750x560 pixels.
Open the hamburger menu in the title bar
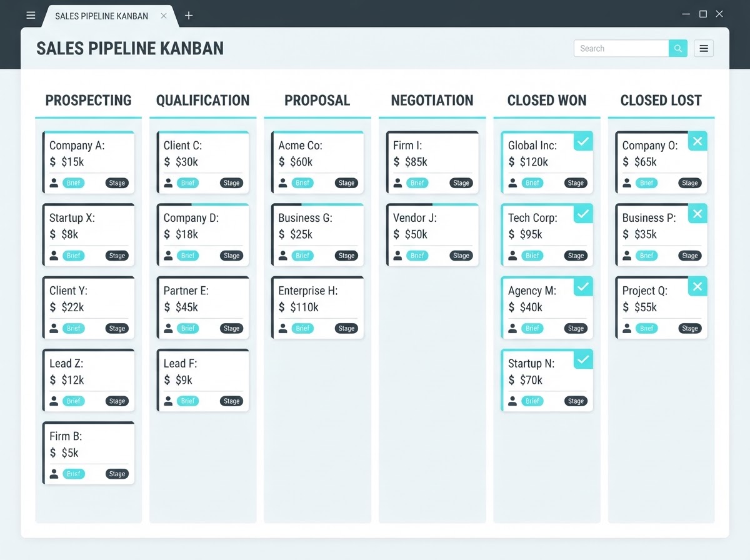[31, 16]
